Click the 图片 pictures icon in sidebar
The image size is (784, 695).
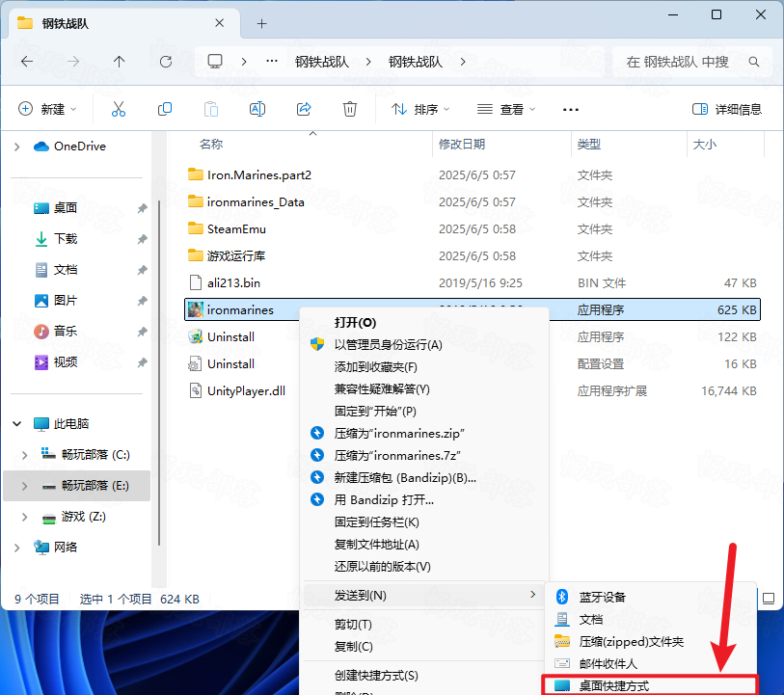41,301
